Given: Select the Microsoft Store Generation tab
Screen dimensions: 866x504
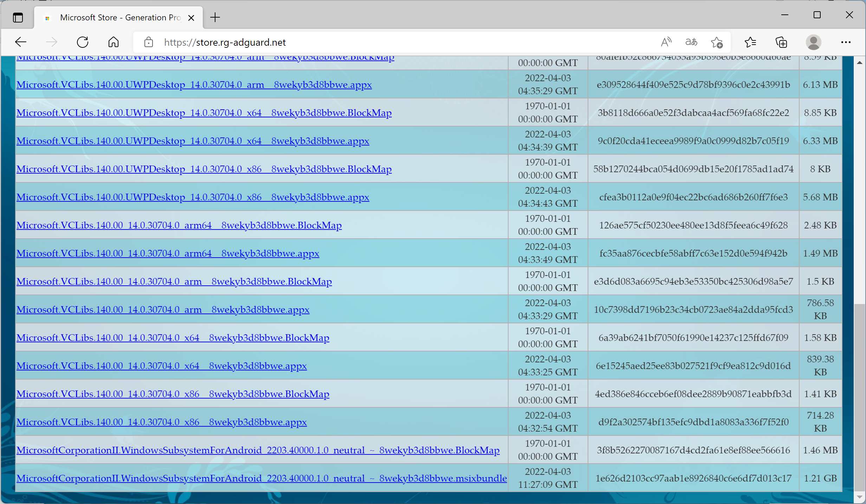Looking at the screenshot, I should 119,18.
